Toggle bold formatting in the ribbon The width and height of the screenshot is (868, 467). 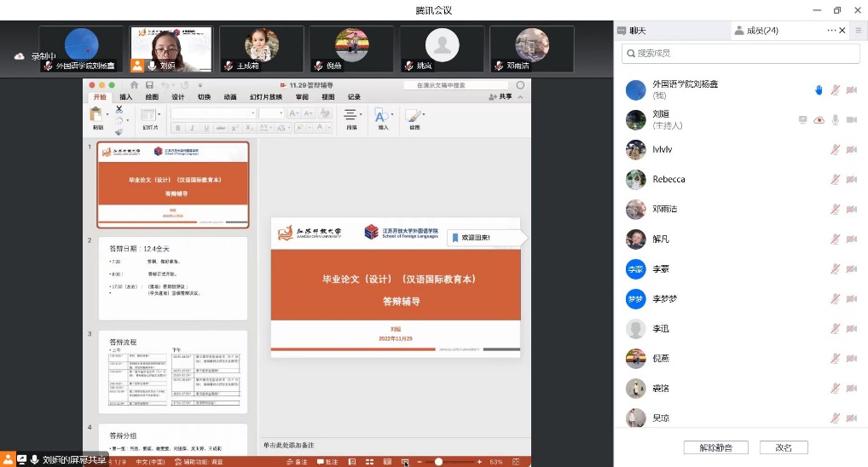pyautogui.click(x=178, y=128)
